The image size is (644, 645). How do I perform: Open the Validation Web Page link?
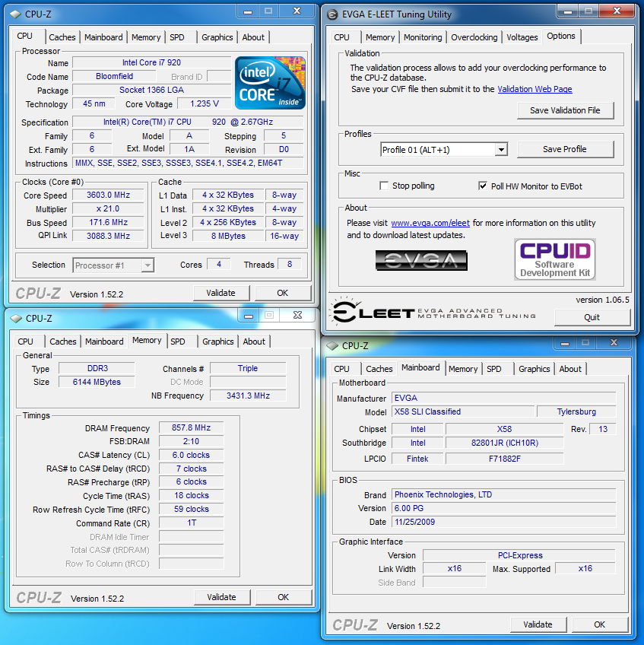tap(535, 89)
